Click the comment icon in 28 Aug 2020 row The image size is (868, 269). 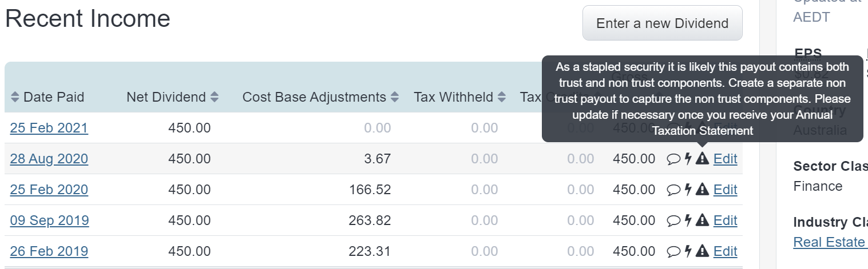[673, 159]
